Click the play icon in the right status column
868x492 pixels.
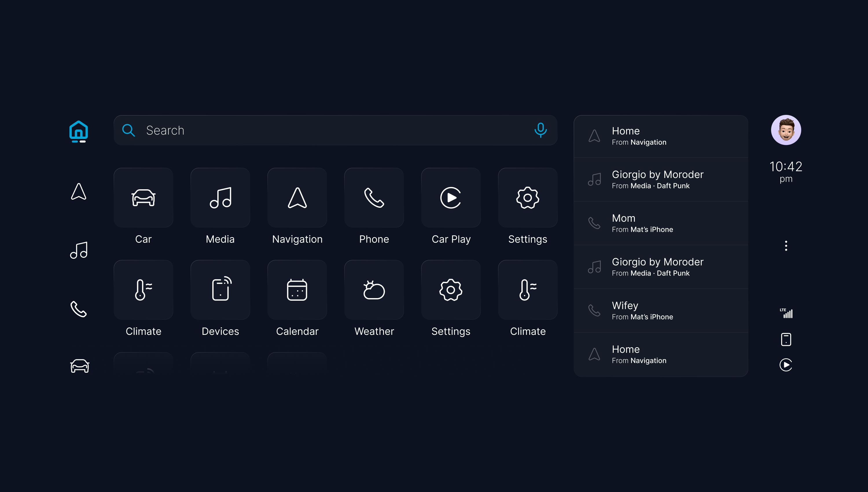786,365
